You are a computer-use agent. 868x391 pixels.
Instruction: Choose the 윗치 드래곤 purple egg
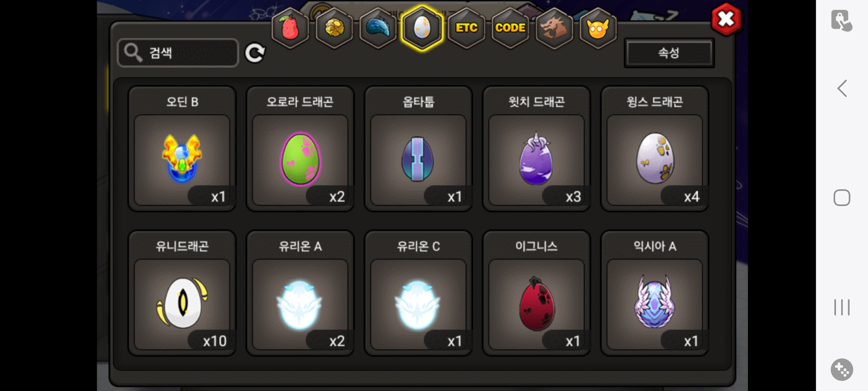click(536, 148)
